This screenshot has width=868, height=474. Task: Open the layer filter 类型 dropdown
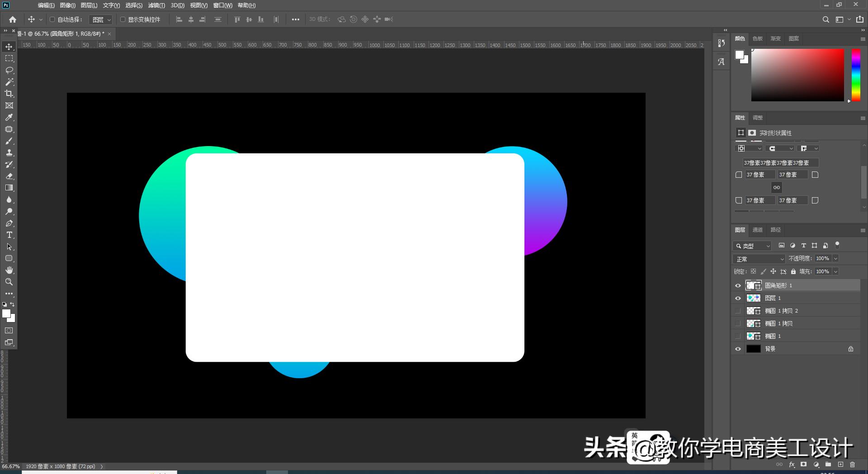(x=752, y=246)
